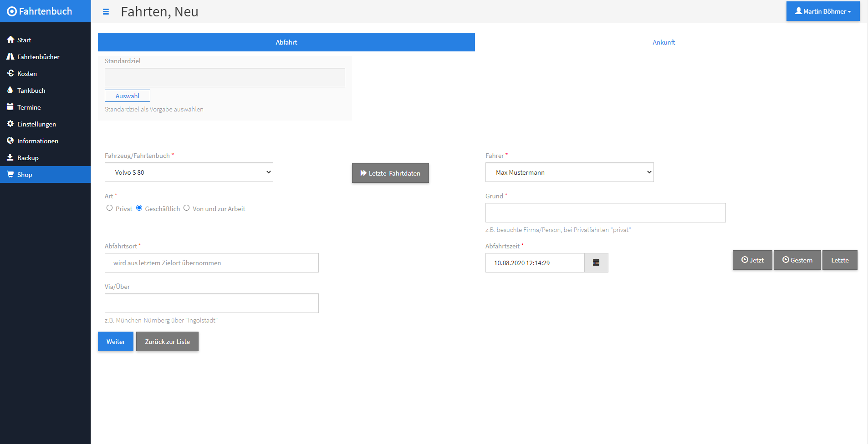868x444 pixels.
Task: Click the Standardziel field
Action: click(225, 78)
